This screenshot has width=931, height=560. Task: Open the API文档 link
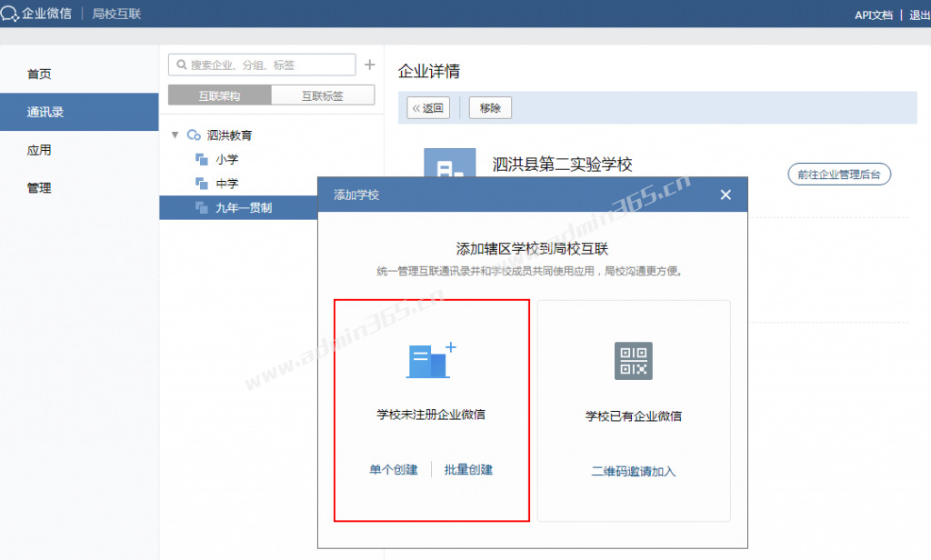coord(874,15)
